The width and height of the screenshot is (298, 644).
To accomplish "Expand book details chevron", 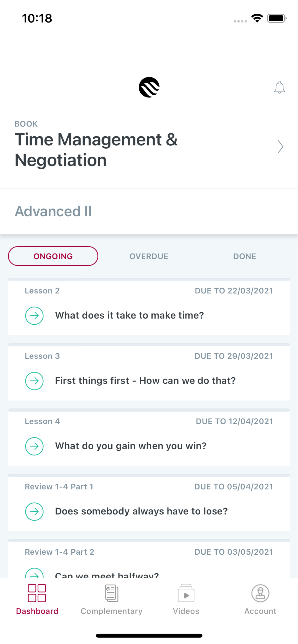I will click(280, 147).
